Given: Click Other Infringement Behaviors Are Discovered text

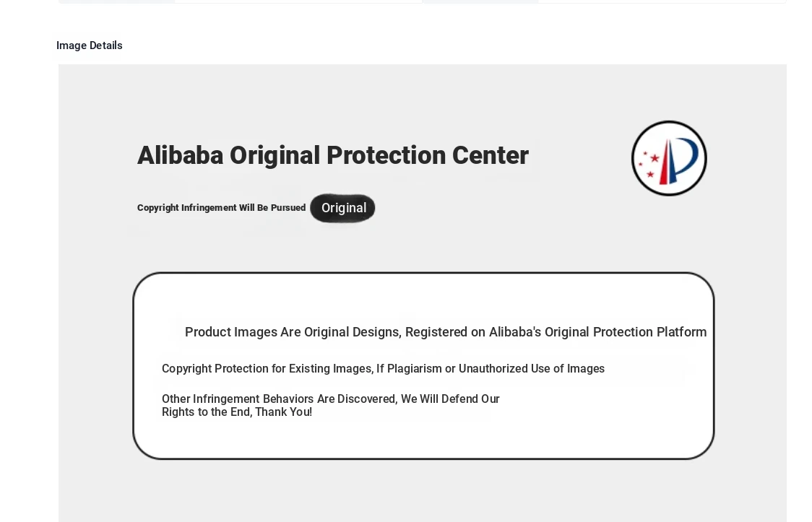Looking at the screenshot, I should (279, 399).
